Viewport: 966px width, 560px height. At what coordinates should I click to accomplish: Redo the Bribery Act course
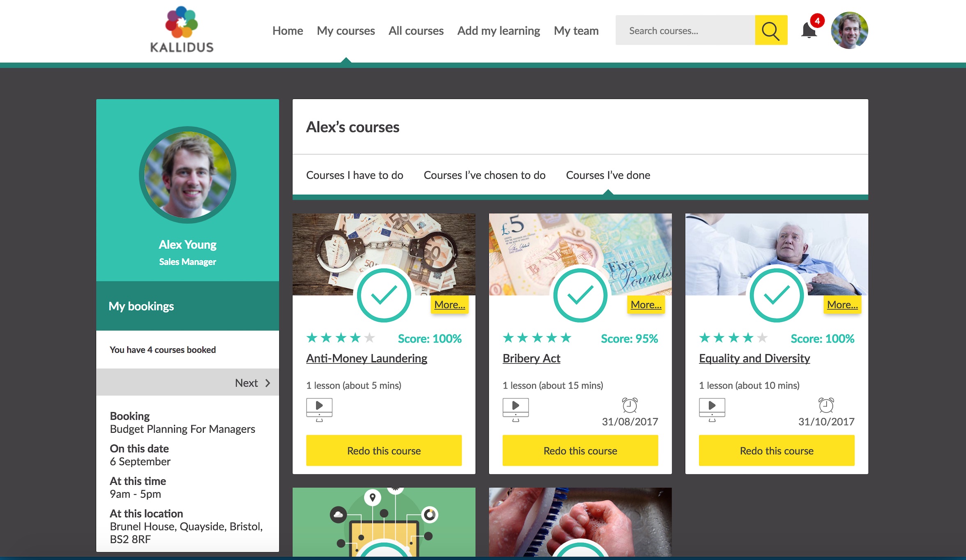coord(580,450)
